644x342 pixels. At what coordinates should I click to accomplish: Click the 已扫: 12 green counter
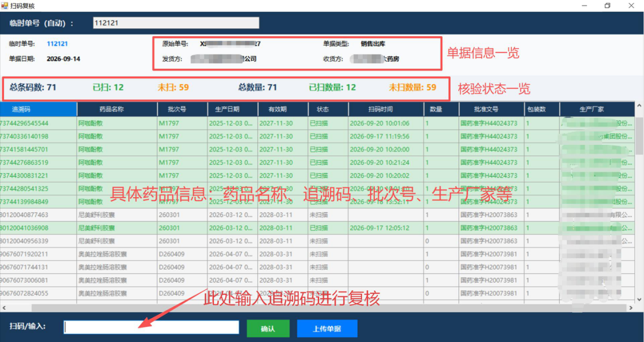pyautogui.click(x=108, y=87)
